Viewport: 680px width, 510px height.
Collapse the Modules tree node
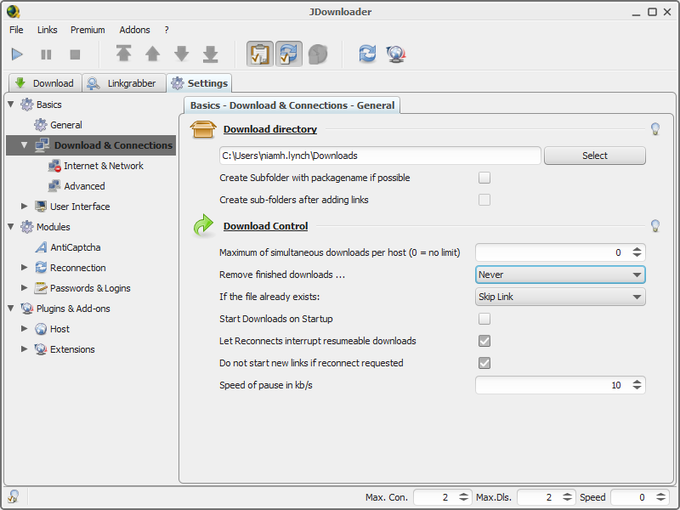11,226
